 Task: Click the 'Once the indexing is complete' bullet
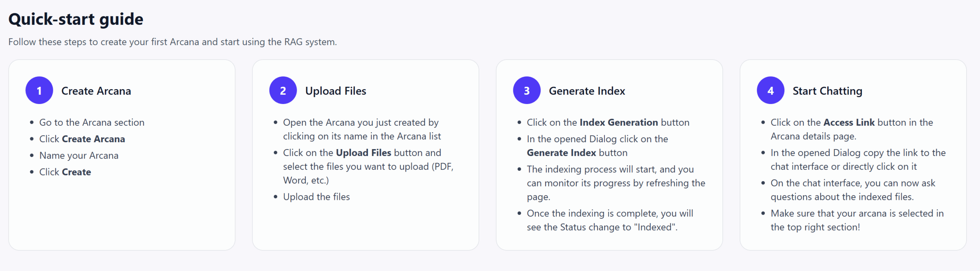[610, 220]
